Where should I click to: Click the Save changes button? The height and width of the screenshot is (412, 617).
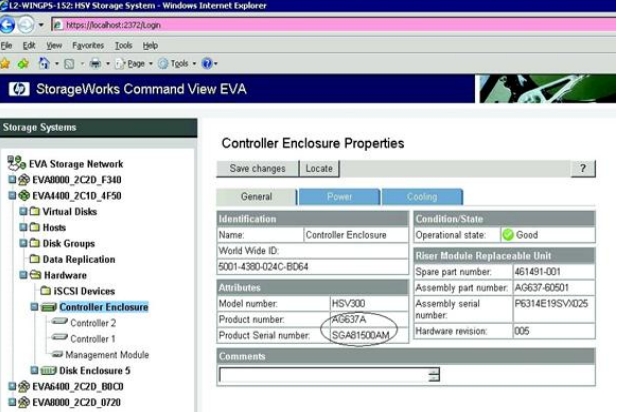coord(257,168)
